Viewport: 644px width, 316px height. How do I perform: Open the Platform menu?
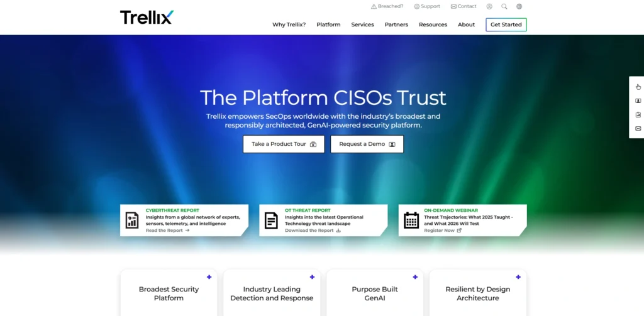328,25
